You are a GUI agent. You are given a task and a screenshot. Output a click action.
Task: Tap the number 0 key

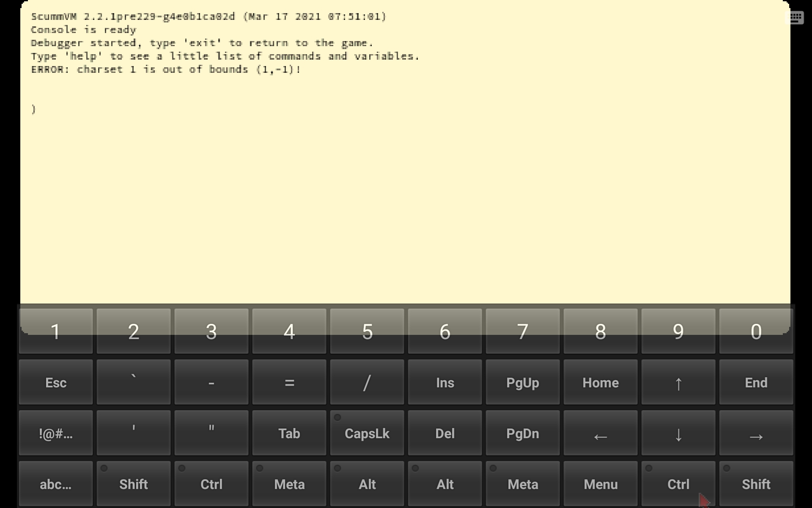[756, 331]
